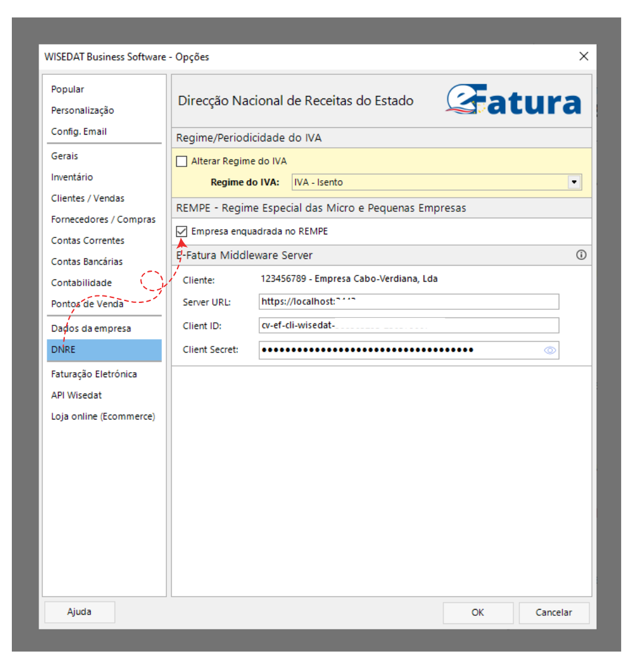Close the Opções dialog window
641x672 pixels.
pyautogui.click(x=584, y=57)
